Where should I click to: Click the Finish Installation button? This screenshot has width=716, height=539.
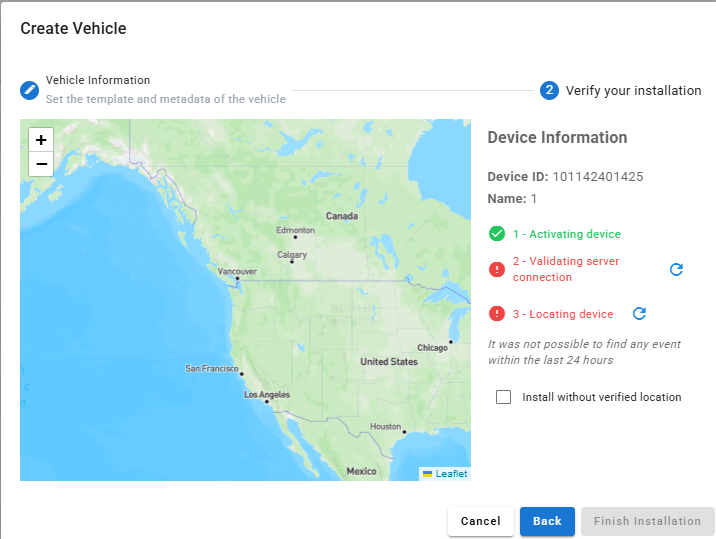tap(647, 521)
